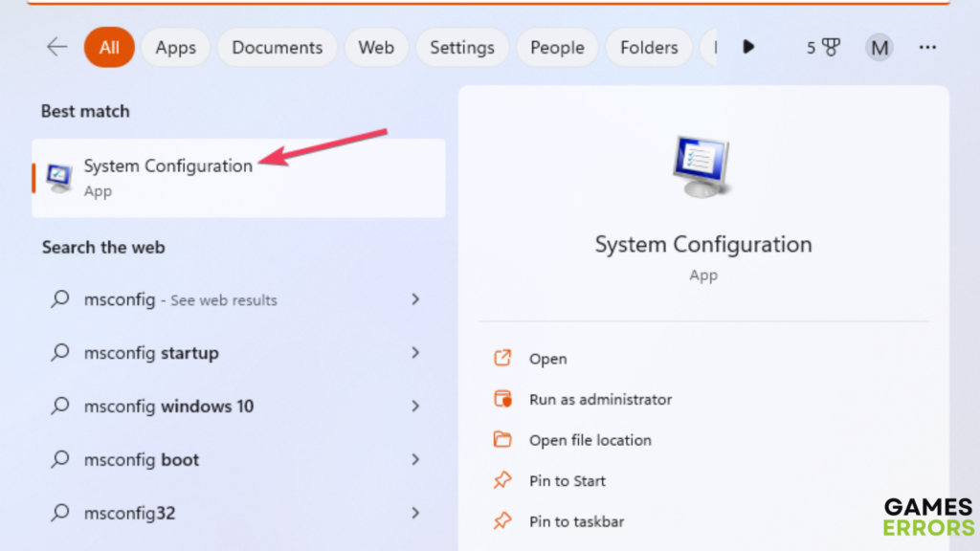Open the three-dot more options menu
Screen dimensions: 980x551
(927, 47)
